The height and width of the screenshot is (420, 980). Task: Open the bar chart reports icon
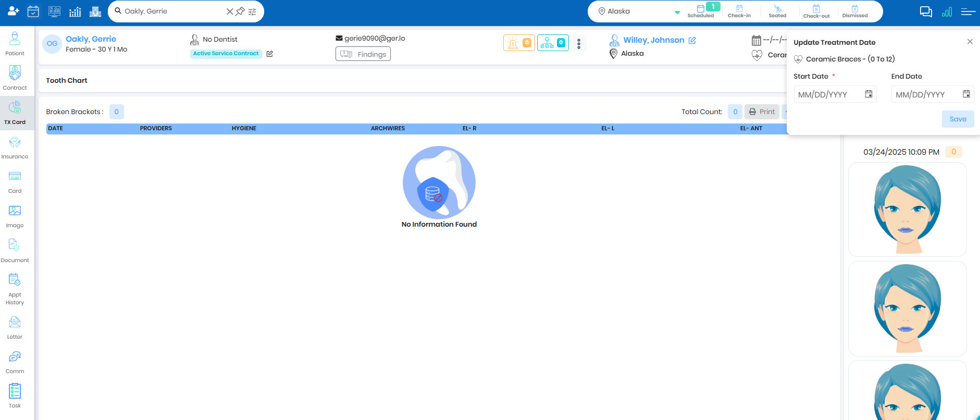click(75, 11)
